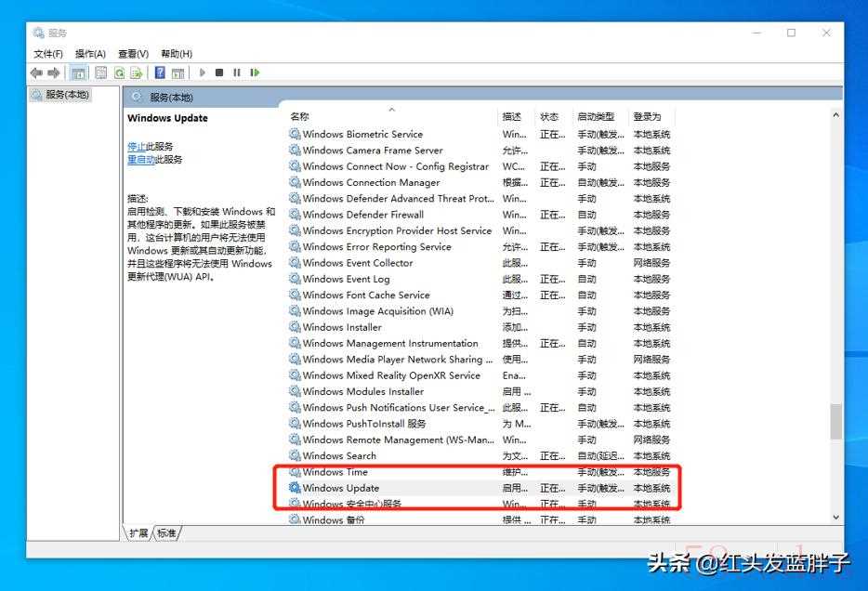Sort by the 登录为 column header
868x591 pixels.
click(647, 117)
